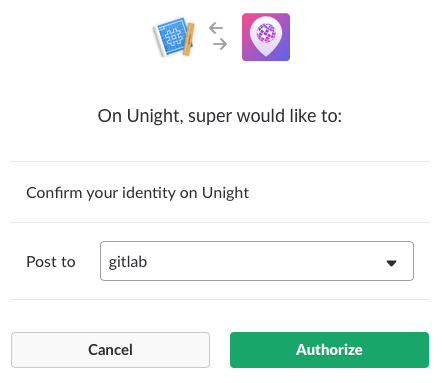Screen dimensions: 443x383
Task: Click the right-pointing exchange arrow
Action: [220, 44]
